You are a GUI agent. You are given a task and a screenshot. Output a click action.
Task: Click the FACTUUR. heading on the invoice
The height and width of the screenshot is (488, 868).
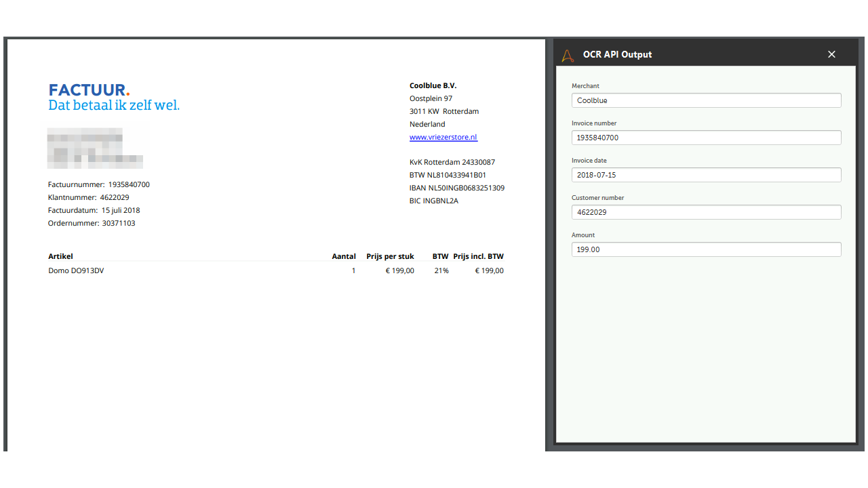(x=89, y=90)
